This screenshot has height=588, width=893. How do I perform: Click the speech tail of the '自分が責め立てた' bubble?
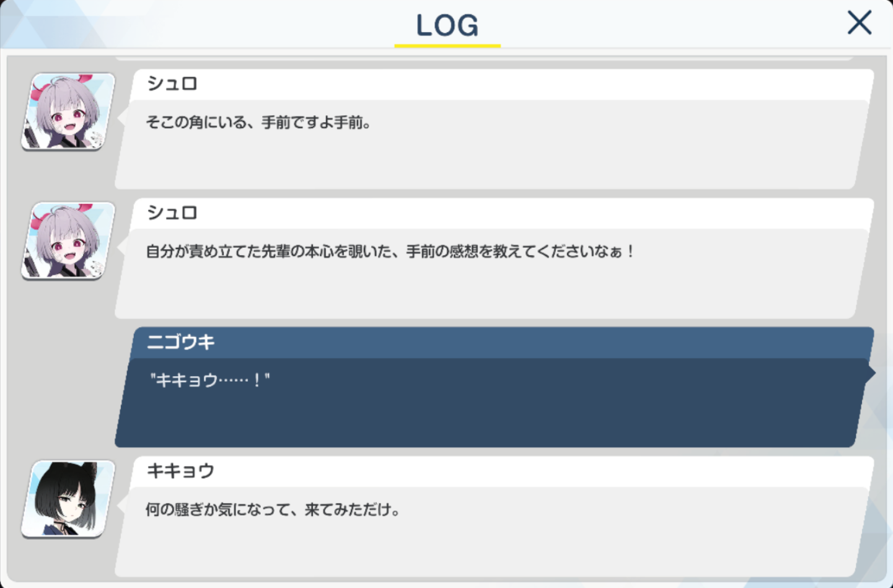[x=121, y=245]
